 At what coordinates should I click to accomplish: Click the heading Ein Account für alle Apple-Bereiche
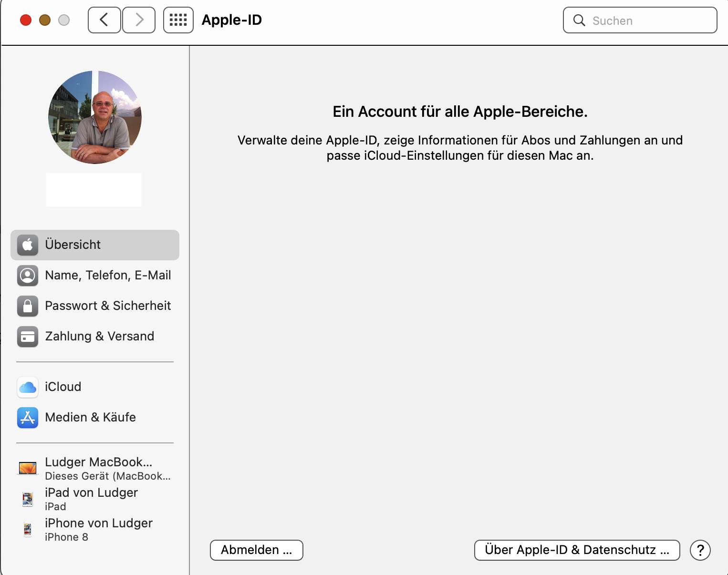pos(460,112)
